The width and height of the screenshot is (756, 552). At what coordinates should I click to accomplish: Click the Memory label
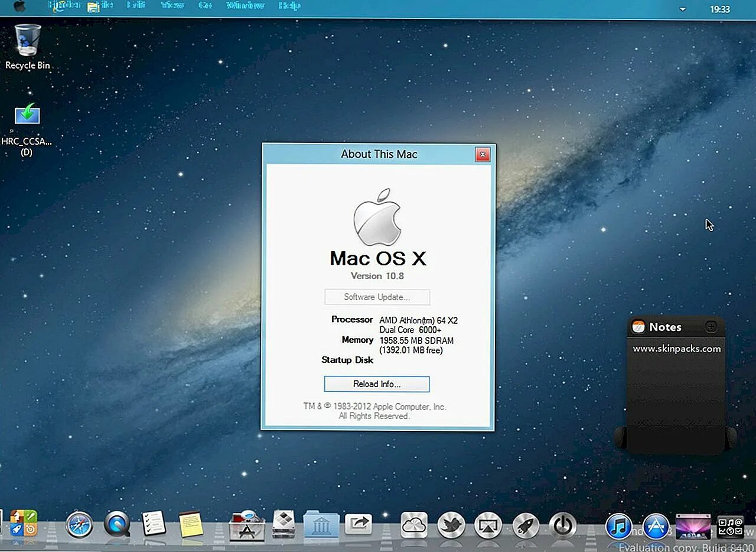click(x=357, y=340)
